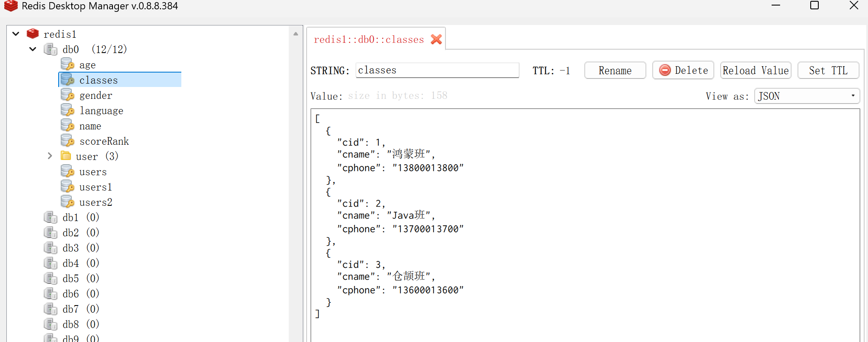Screen dimensions: 868x342
Task: Expand the user (3) namespace folder
Action: click(x=50, y=156)
